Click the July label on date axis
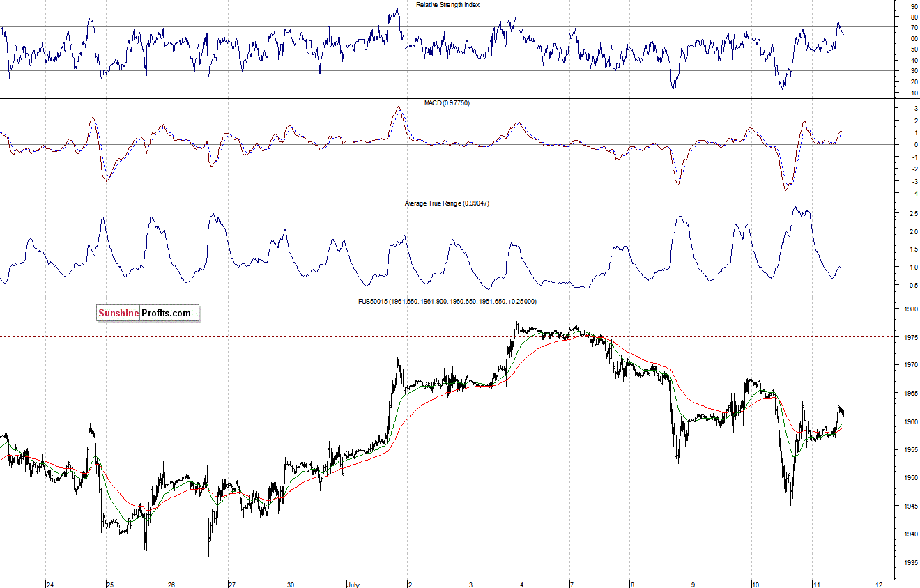The height and width of the screenshot is (588, 920). (x=353, y=584)
